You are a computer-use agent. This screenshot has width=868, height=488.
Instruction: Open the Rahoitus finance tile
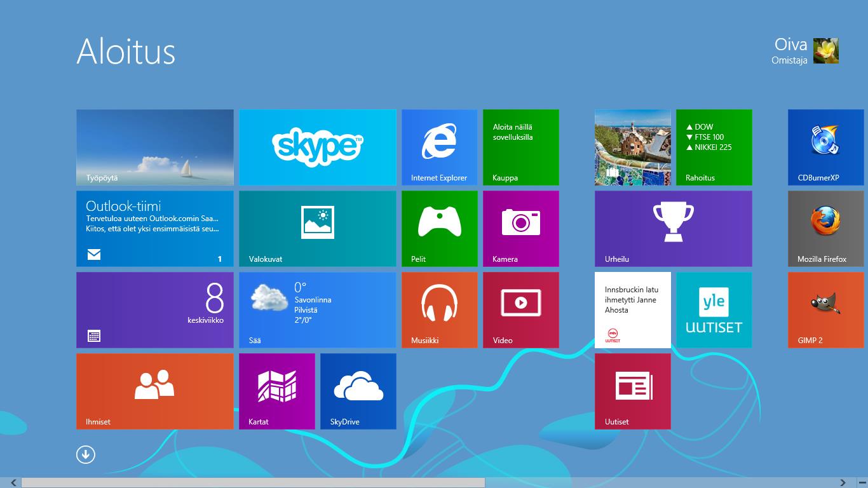(x=714, y=147)
